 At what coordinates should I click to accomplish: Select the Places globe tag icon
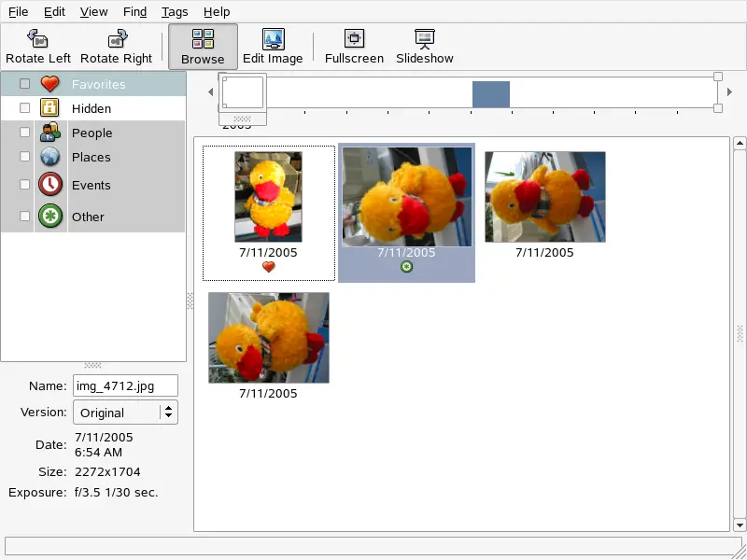pyautogui.click(x=50, y=157)
